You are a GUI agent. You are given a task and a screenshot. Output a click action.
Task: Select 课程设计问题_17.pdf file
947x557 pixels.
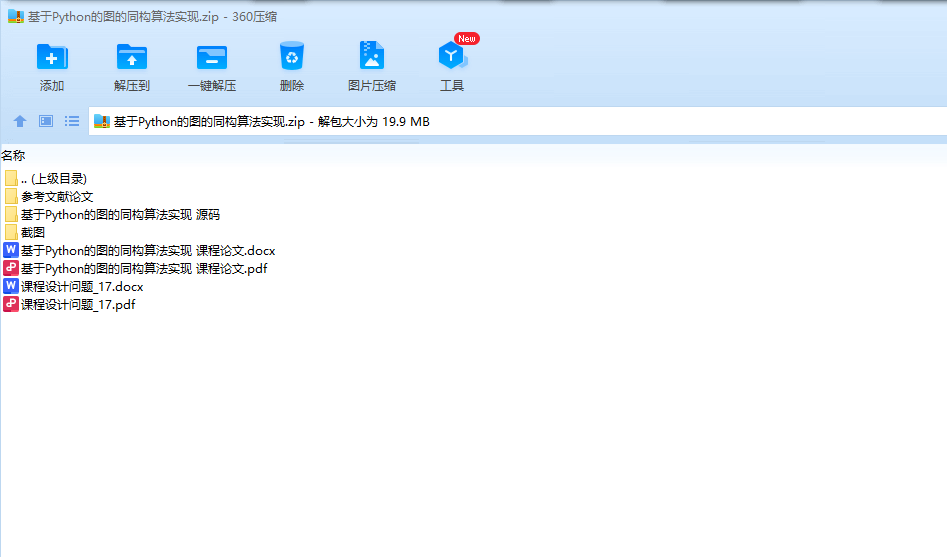pyautogui.click(x=69, y=304)
